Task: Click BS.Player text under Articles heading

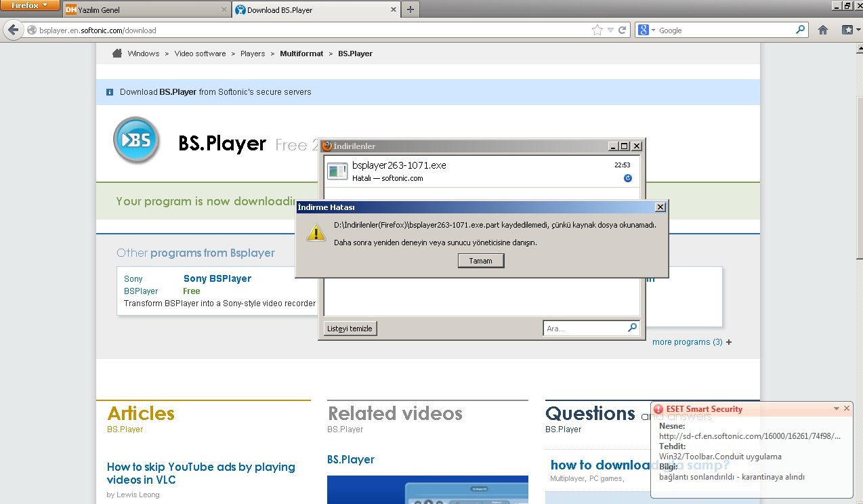Action: click(125, 429)
